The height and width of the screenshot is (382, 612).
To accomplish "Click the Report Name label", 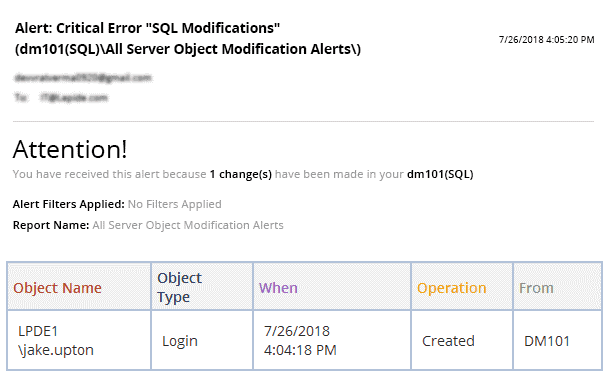I will click(51, 225).
